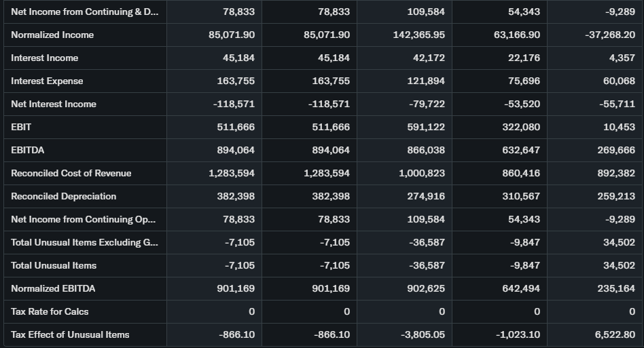The width and height of the screenshot is (644, 348).
Task: Click the 6,522.80 tax effect cell
Action: click(x=614, y=334)
